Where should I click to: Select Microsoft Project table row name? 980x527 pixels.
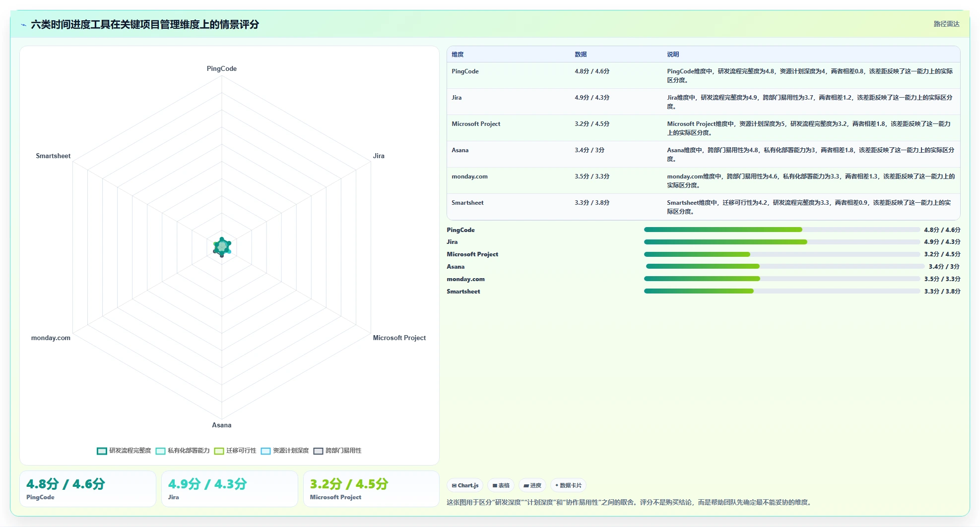click(476, 124)
